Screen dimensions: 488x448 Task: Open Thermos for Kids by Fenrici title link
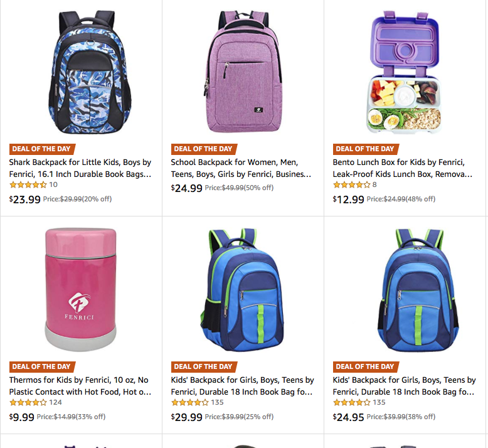click(80, 386)
